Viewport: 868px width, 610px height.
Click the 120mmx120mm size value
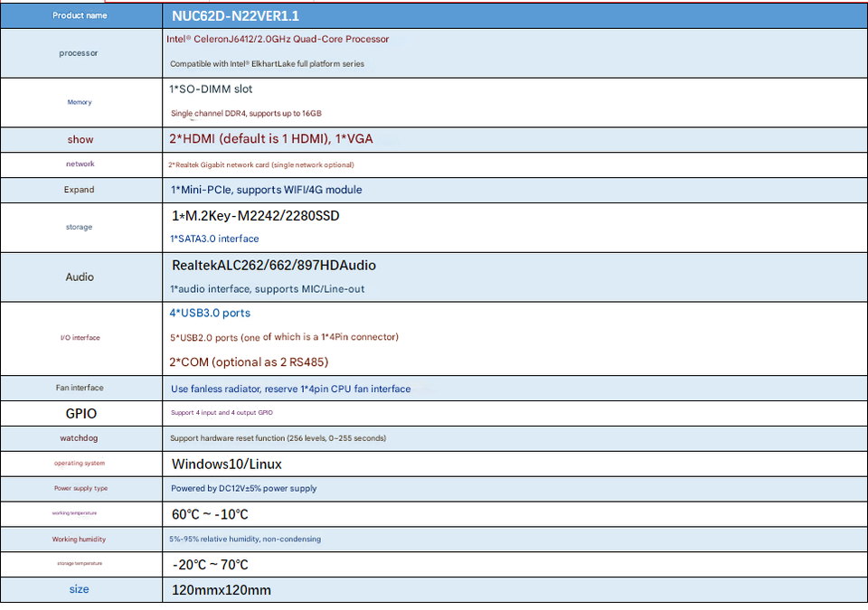(x=222, y=590)
